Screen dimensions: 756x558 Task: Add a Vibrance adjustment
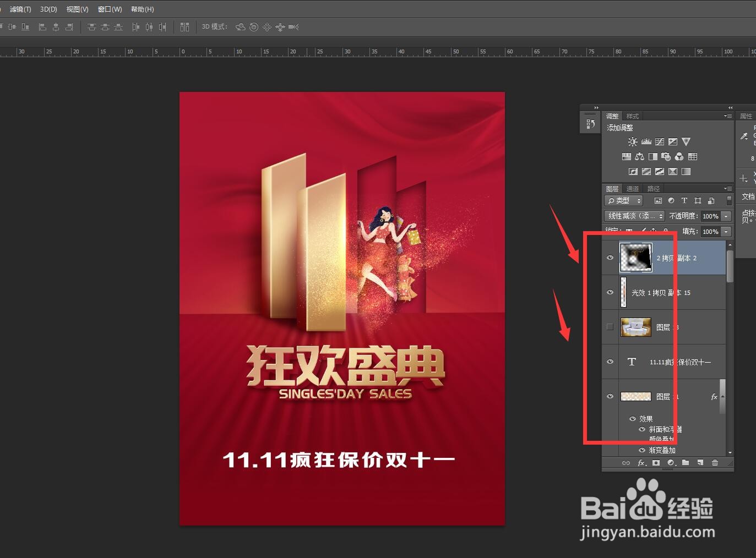coord(686,142)
